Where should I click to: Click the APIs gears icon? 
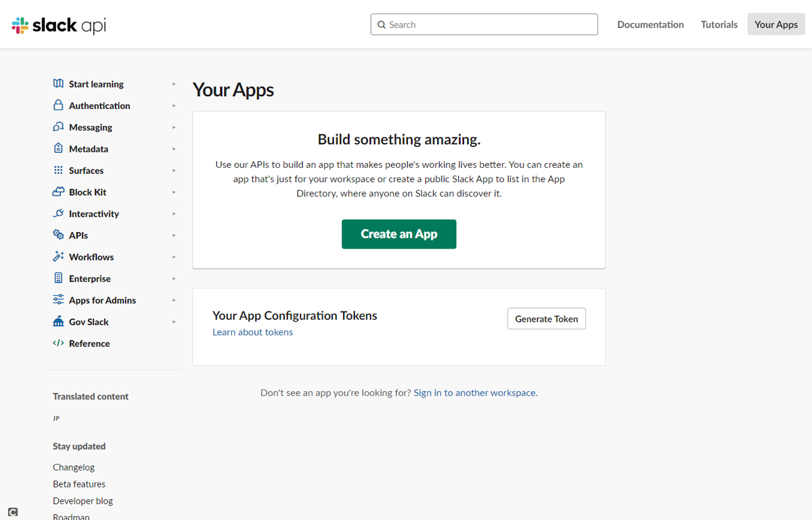click(58, 235)
